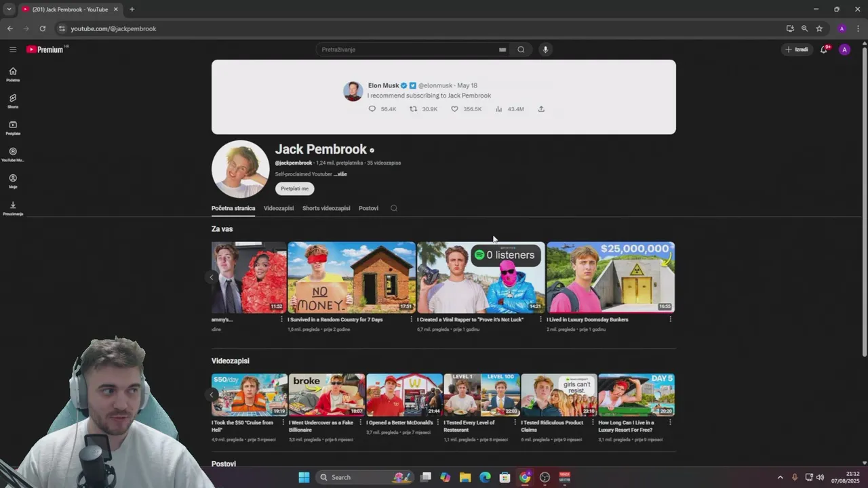
Task: Click the zoom magnifier icon in address bar
Action: coord(804,28)
